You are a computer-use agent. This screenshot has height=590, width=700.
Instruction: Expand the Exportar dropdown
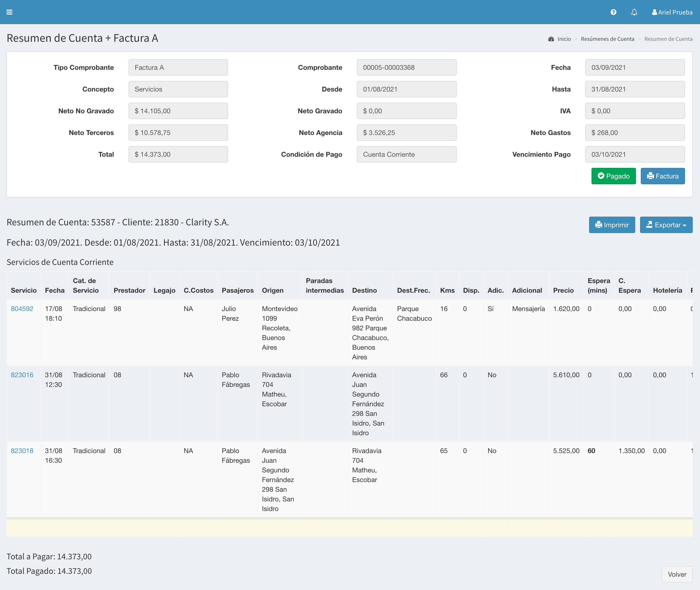[666, 225]
